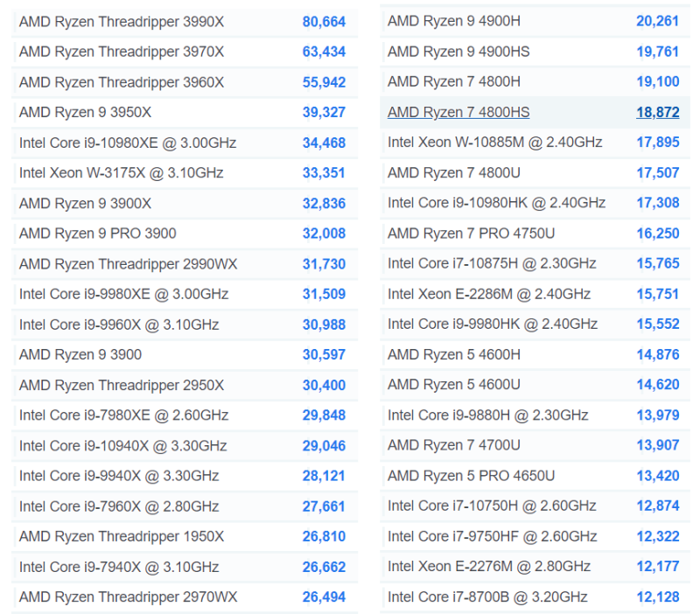Click the 30,597 score
The width and height of the screenshot is (700, 614).
(x=324, y=355)
